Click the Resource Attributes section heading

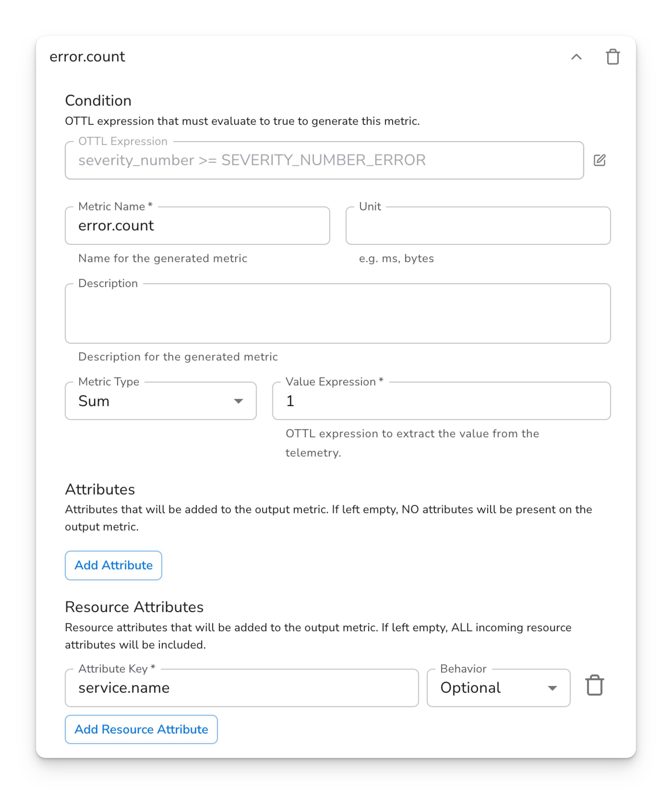point(134,607)
